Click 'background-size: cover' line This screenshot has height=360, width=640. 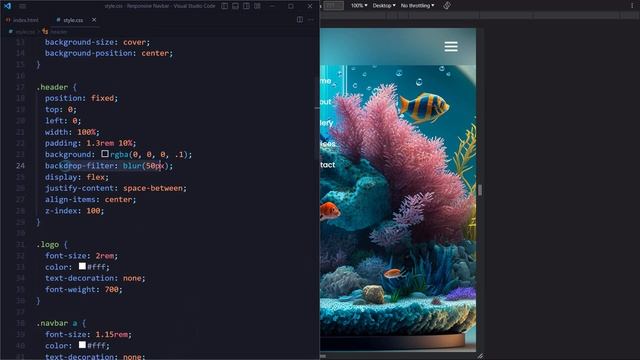click(98, 42)
